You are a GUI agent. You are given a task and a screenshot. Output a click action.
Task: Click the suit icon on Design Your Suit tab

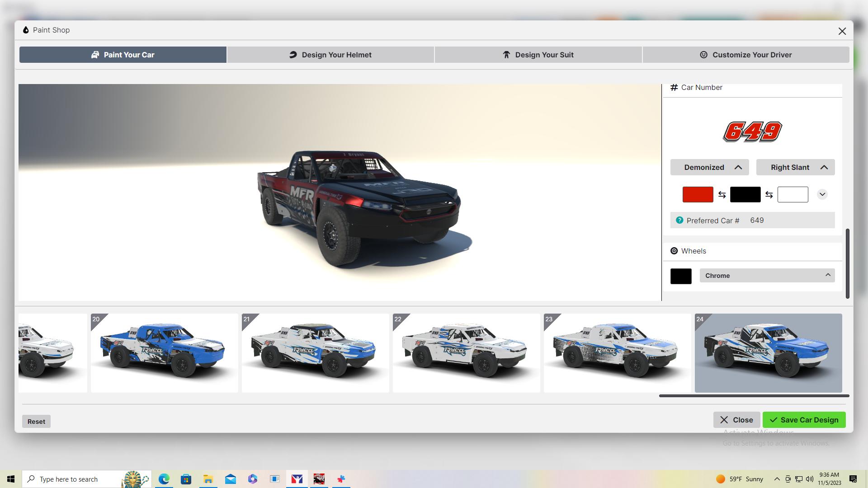(x=506, y=55)
